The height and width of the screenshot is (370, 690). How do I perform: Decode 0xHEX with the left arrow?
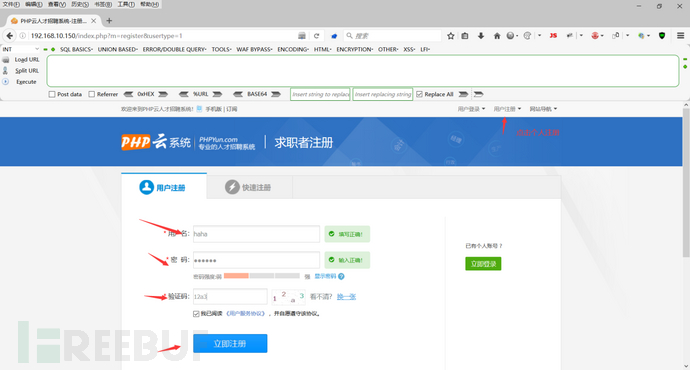point(128,94)
